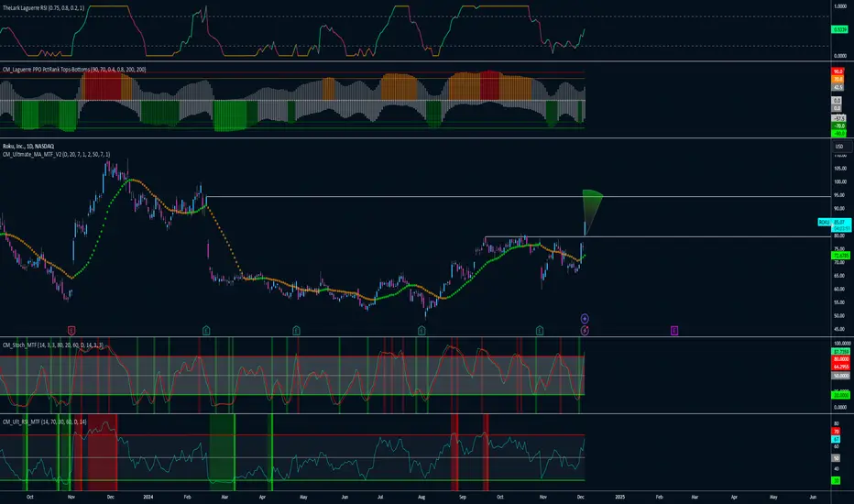Click the orange 70.0 level label on PPO scale
854x504 pixels.
click(x=838, y=79)
